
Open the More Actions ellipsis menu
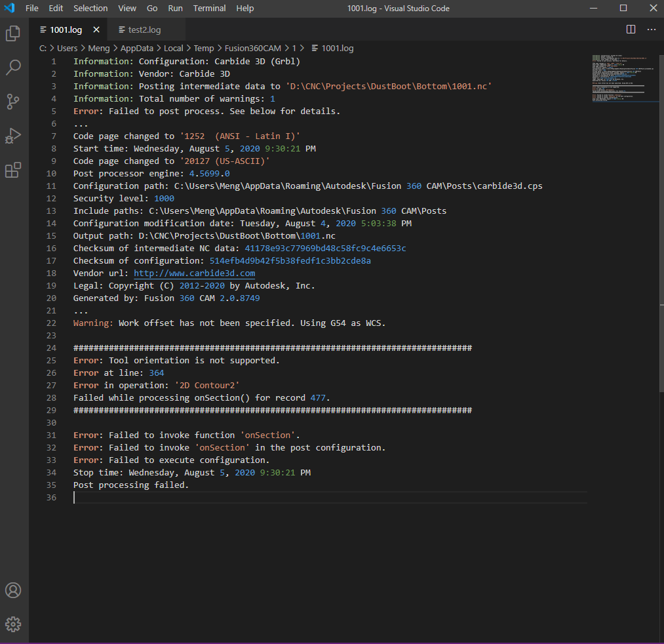tap(652, 30)
